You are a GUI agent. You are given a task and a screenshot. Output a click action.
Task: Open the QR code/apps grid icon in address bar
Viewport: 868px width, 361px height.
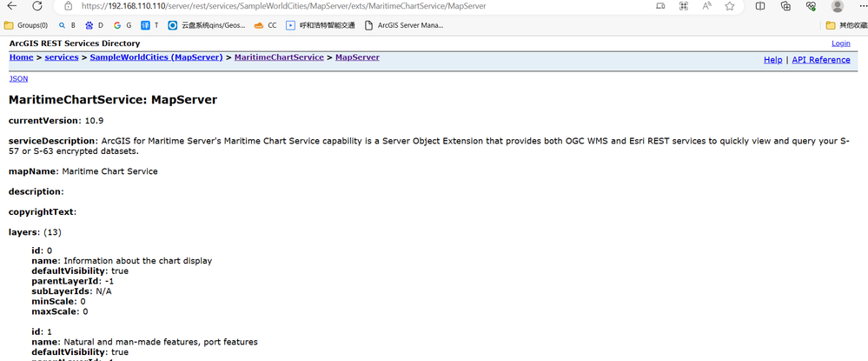pyautogui.click(x=683, y=6)
